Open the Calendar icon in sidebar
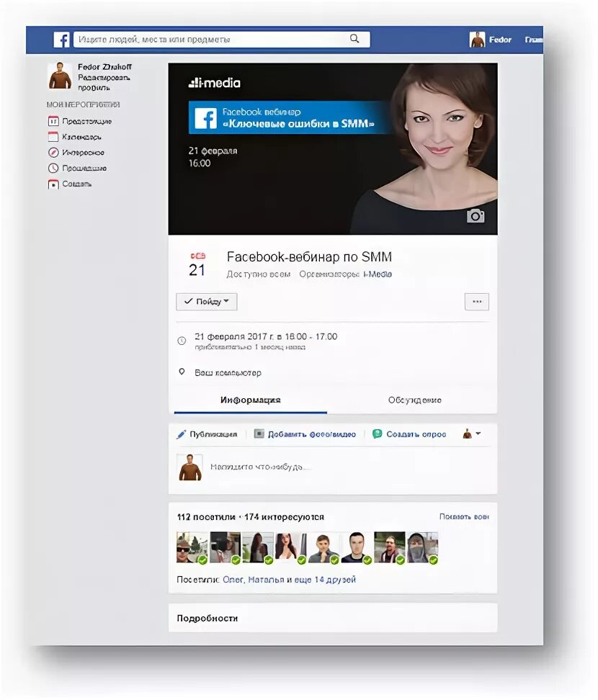The width and height of the screenshot is (598, 700). pos(53,137)
